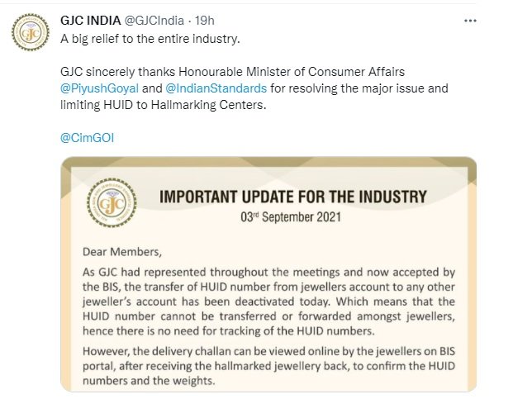532x399 pixels.
Task: Open the @PiyushGoyal mention
Action: pos(99,88)
